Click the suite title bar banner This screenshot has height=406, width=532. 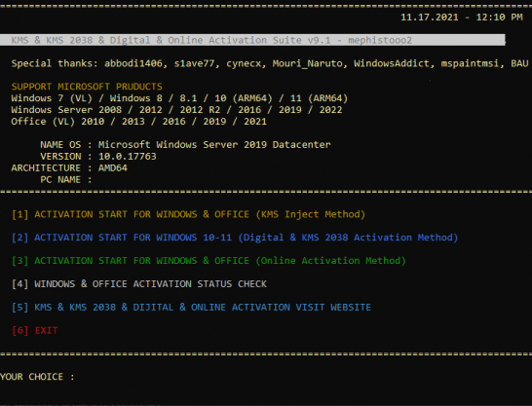(252, 40)
